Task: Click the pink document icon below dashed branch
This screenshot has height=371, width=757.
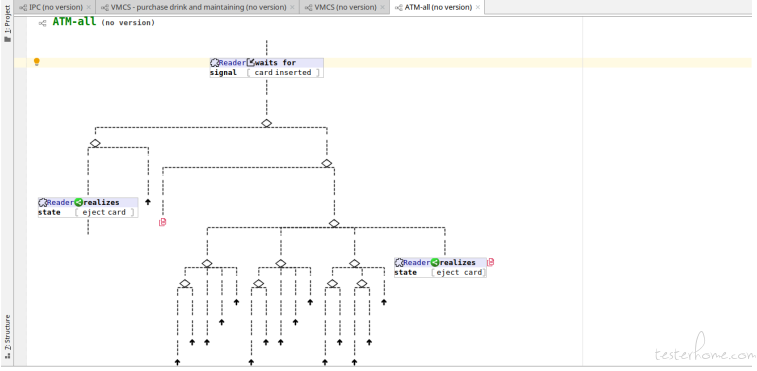Action: tap(163, 222)
